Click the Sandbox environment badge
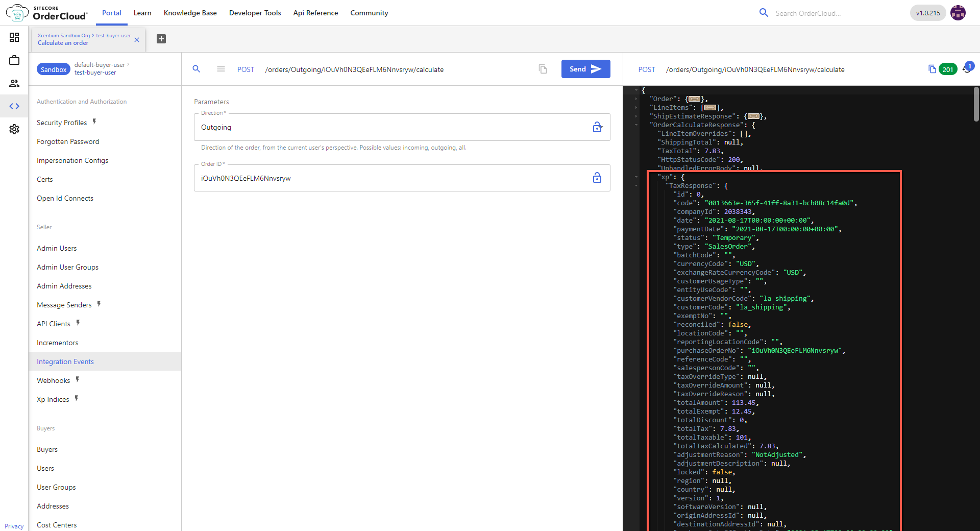This screenshot has height=531, width=980. pos(54,69)
